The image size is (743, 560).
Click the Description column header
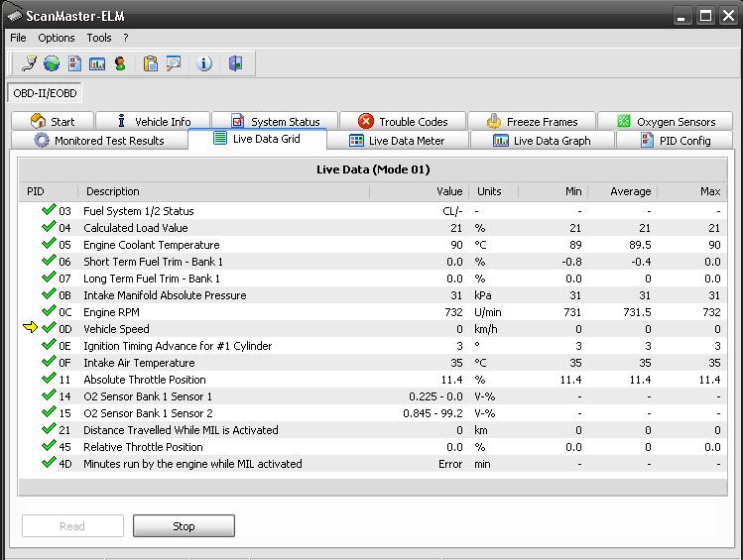pyautogui.click(x=223, y=191)
